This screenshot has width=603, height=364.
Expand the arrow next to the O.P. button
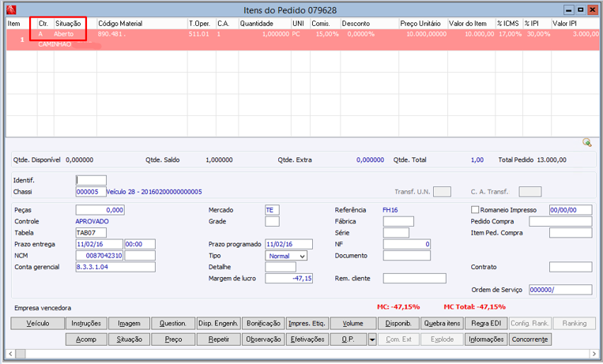(372, 340)
